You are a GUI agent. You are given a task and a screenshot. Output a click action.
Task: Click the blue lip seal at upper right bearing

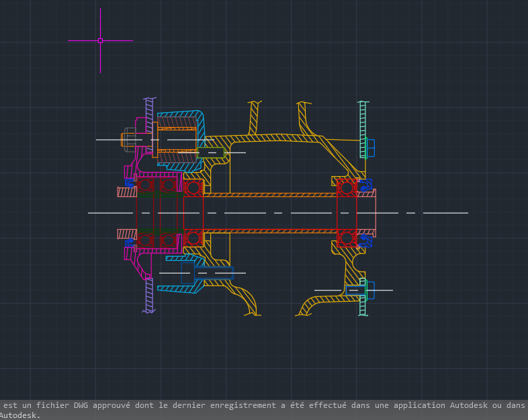(x=365, y=185)
